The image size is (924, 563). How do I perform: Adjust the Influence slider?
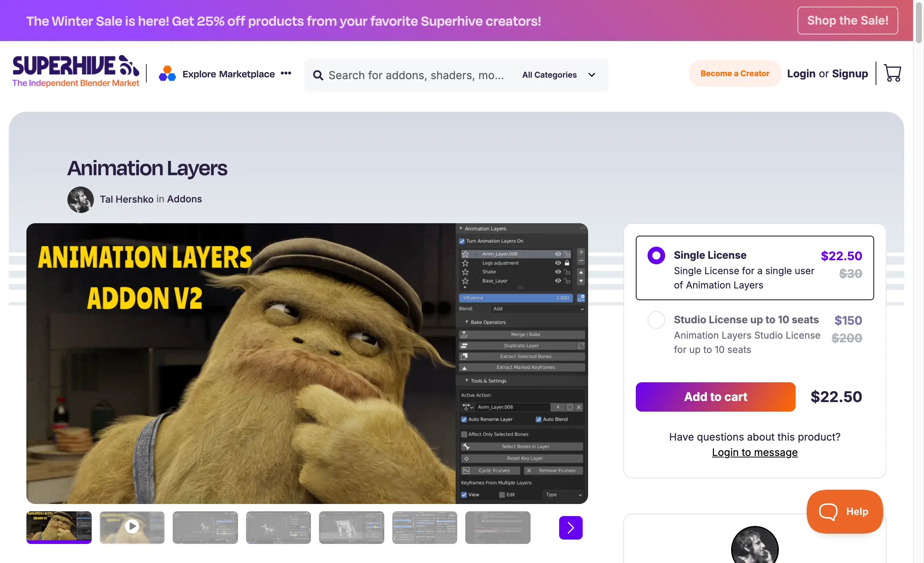(x=517, y=298)
